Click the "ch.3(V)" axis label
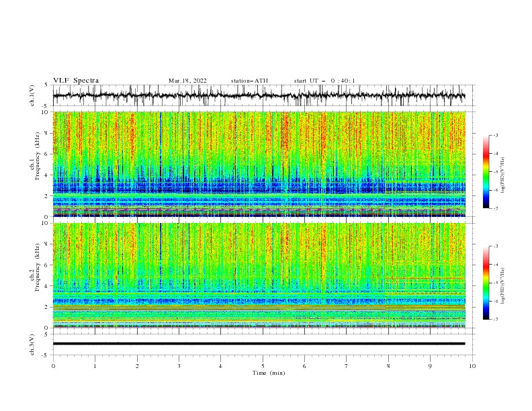 coord(32,345)
